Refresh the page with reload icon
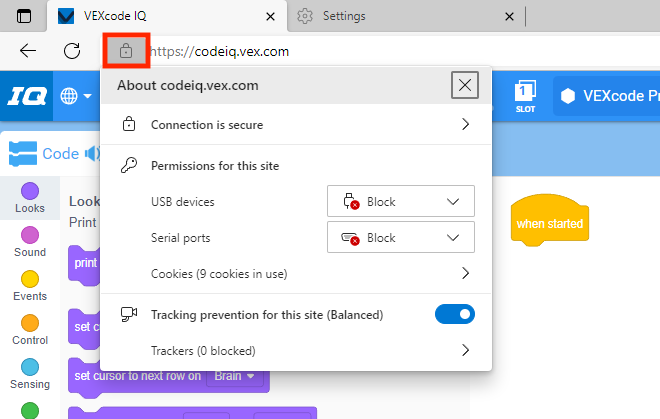 click(x=72, y=51)
